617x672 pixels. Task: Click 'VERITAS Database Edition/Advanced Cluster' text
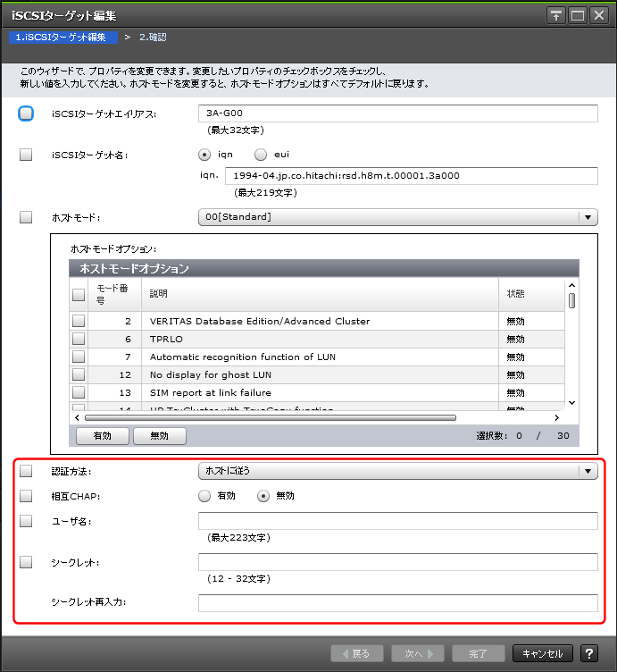(260, 321)
